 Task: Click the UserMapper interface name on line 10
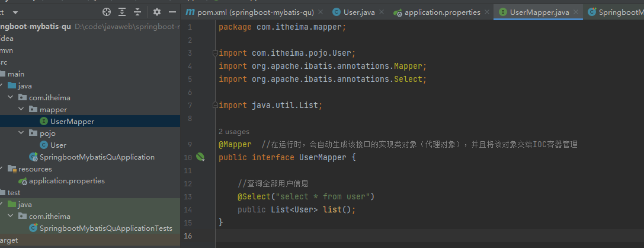click(322, 157)
